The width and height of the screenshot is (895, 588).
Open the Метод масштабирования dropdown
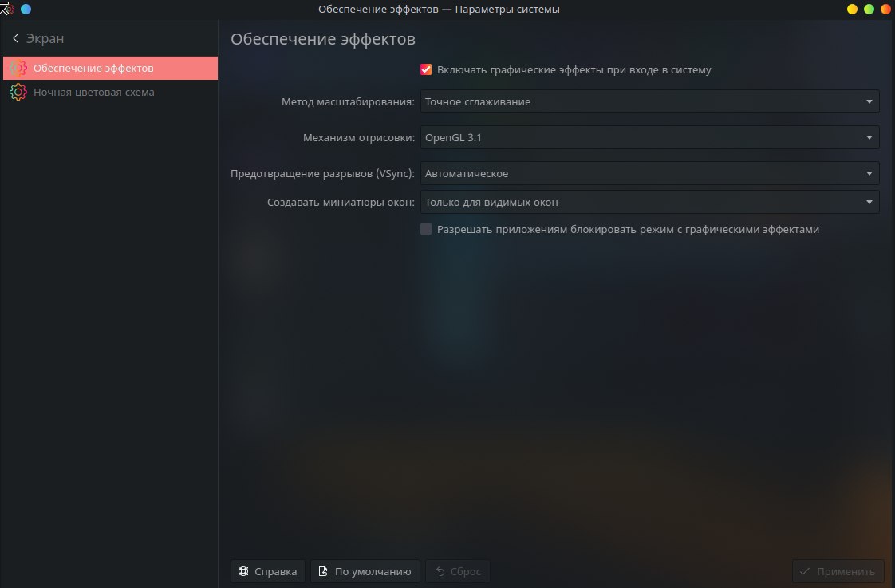(649, 101)
